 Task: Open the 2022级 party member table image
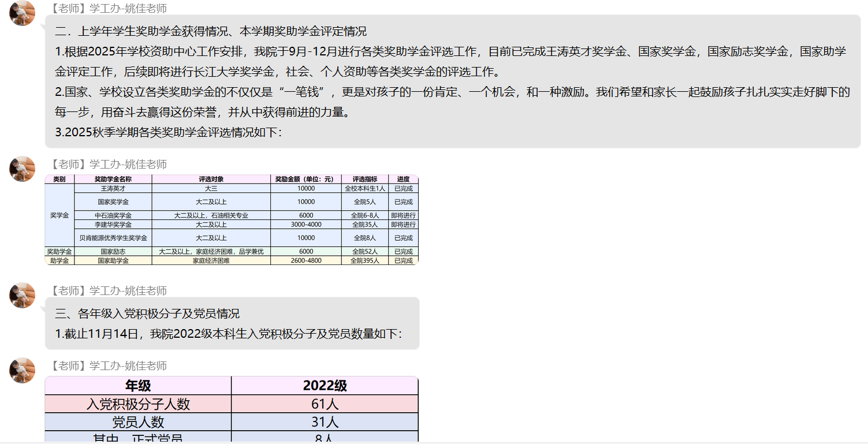(231, 409)
